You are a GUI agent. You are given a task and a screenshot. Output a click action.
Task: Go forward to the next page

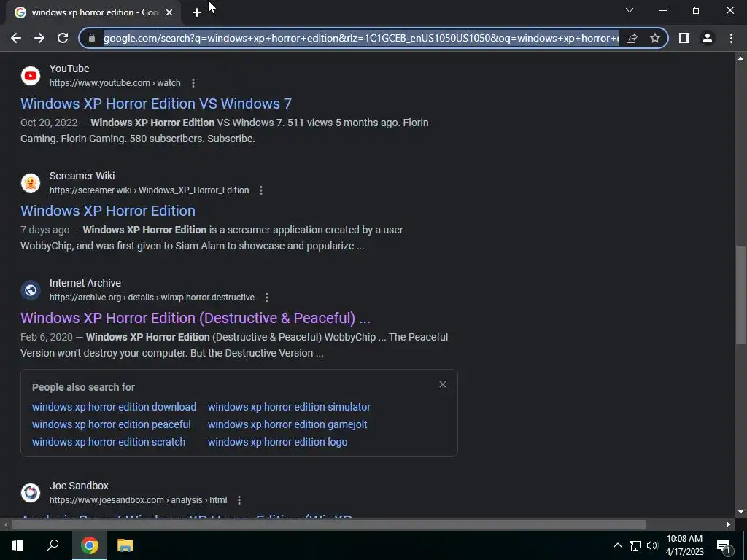coord(39,38)
